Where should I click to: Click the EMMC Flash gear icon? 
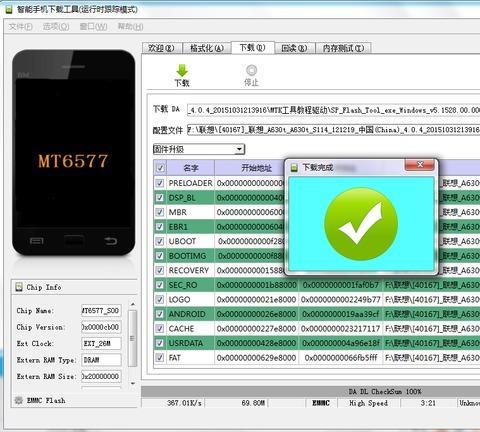click(19, 400)
